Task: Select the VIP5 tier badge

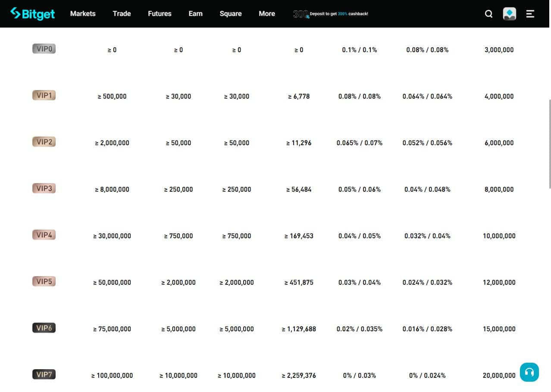Action: (44, 281)
